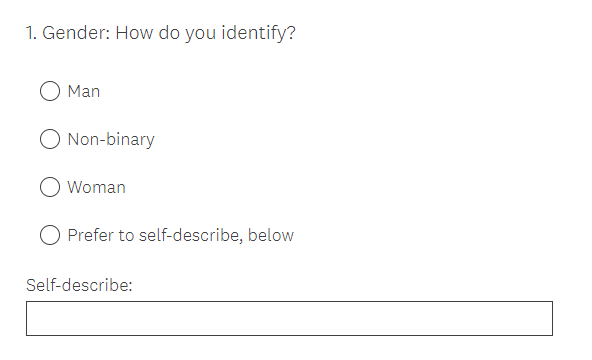The width and height of the screenshot is (592, 360).
Task: Click the word 'identify?' in the question
Action: 258,33
